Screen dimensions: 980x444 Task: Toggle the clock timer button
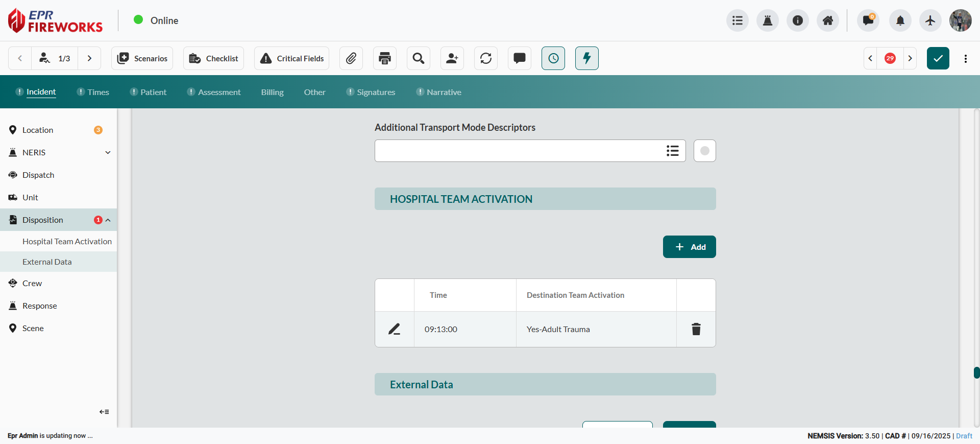point(553,58)
